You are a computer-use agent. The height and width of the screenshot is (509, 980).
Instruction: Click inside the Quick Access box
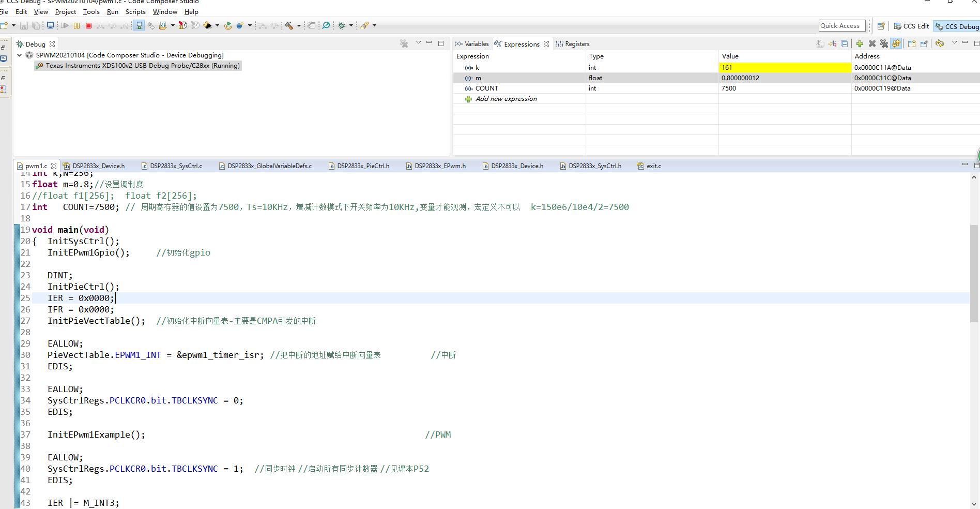click(x=841, y=25)
